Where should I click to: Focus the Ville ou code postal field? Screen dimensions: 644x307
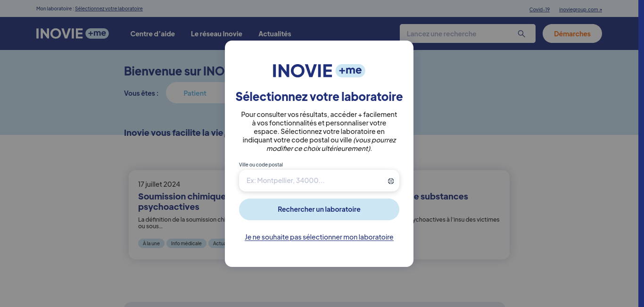(319, 181)
